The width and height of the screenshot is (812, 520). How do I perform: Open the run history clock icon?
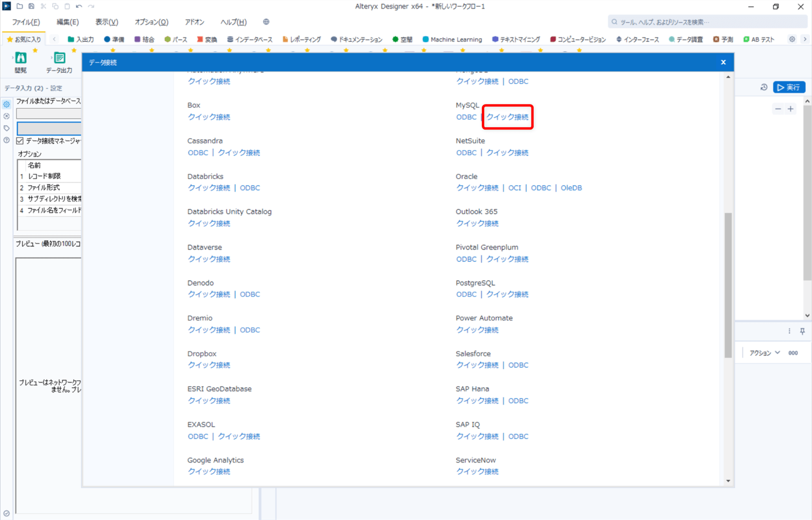764,87
